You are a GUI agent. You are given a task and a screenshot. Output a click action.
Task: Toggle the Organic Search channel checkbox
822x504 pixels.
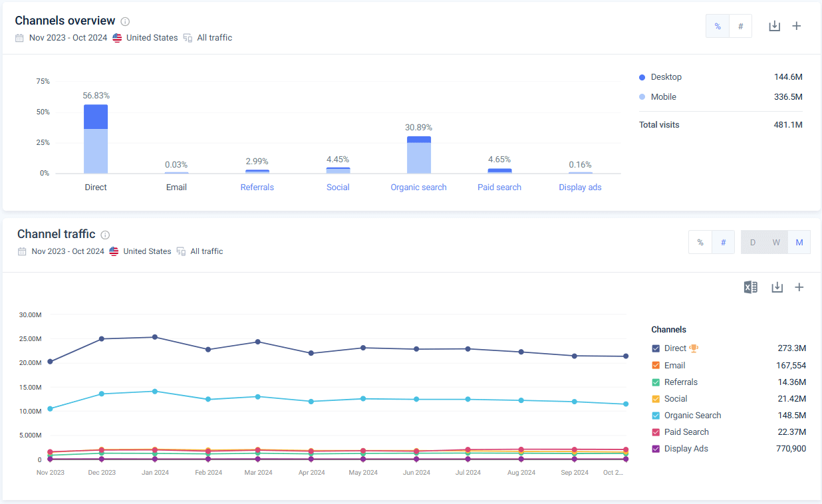coord(654,415)
